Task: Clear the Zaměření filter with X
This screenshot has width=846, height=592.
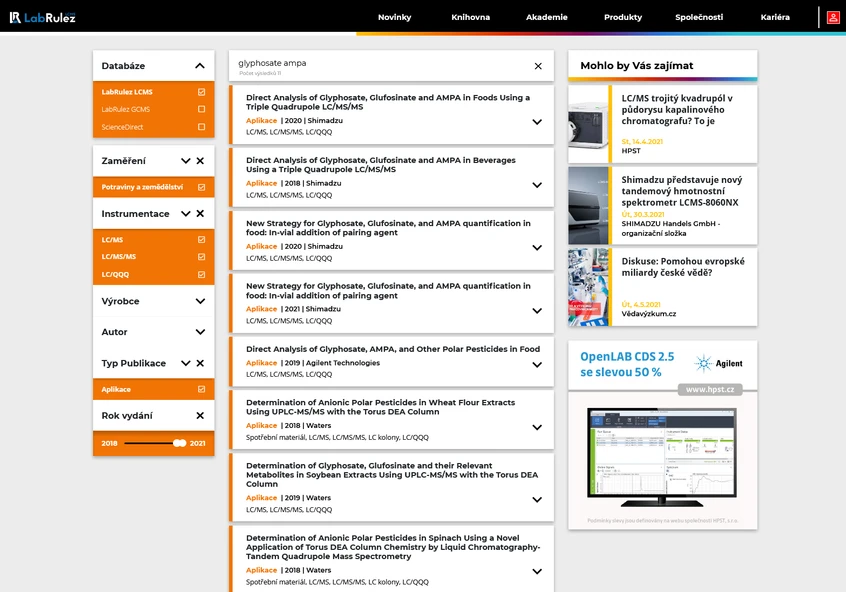Action: coord(200,161)
